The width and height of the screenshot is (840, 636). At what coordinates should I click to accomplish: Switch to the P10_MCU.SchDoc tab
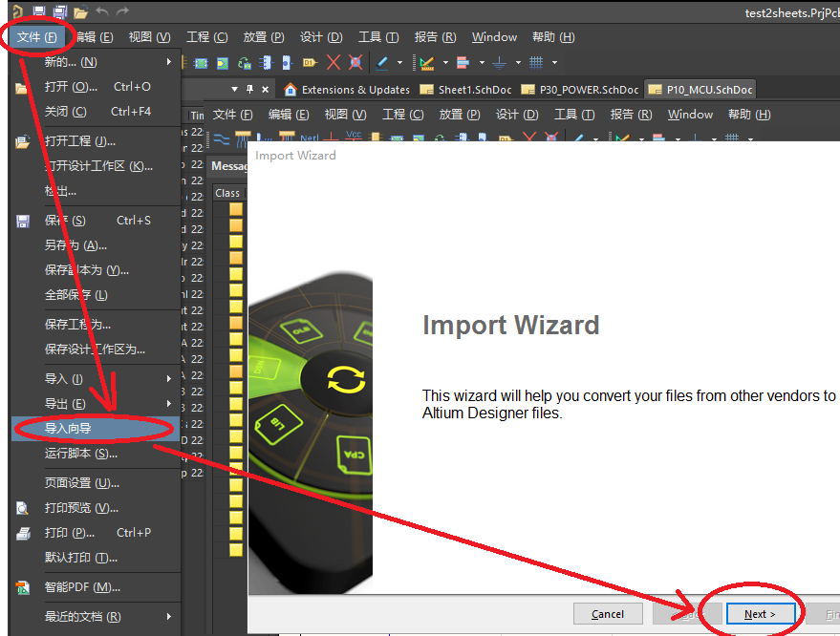[x=701, y=90]
